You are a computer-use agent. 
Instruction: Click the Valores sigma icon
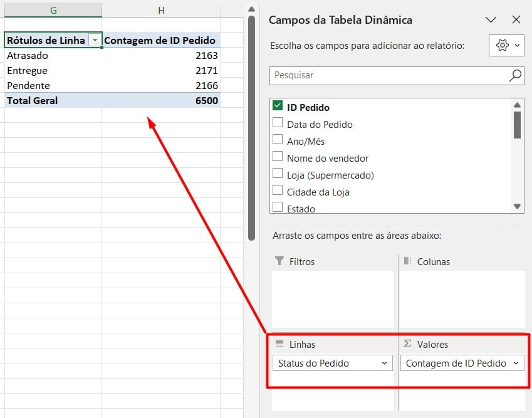tap(407, 344)
